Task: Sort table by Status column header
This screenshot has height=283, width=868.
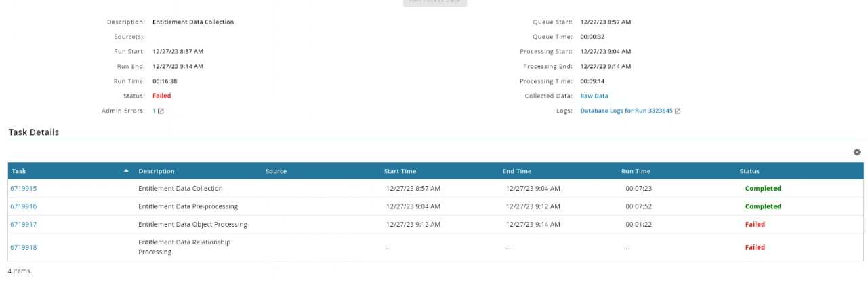Action: pyautogui.click(x=749, y=171)
